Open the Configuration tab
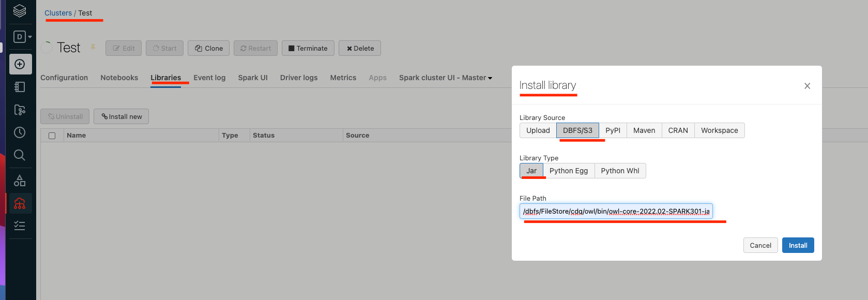Screen dimensions: 868x300 64,78
